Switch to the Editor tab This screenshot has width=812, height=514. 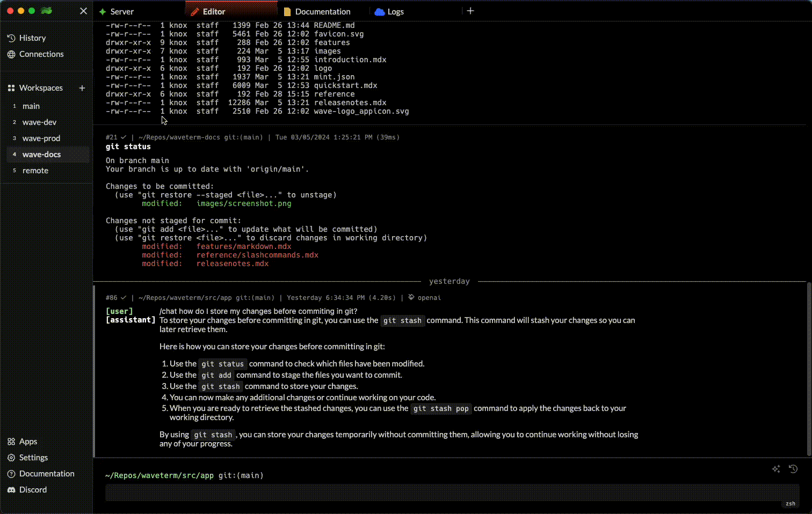click(231, 11)
